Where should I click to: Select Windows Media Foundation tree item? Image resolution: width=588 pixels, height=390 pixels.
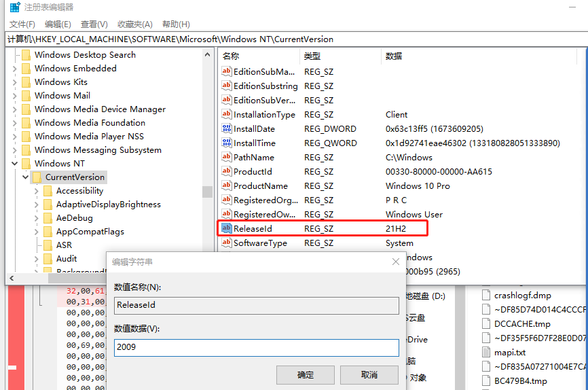[90, 123]
